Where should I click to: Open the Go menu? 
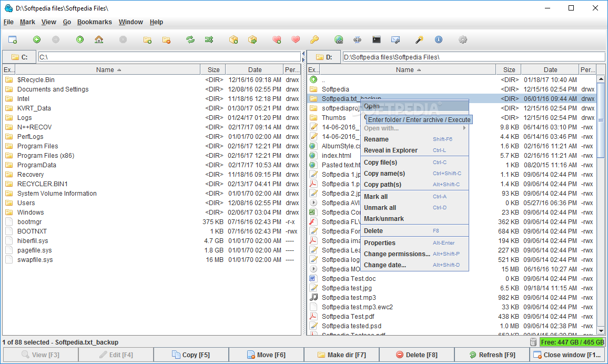[x=67, y=22]
